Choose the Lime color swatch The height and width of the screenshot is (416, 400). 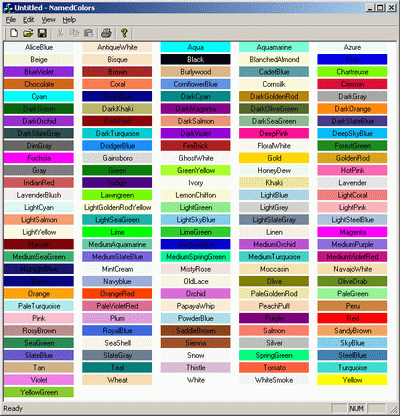point(117,232)
